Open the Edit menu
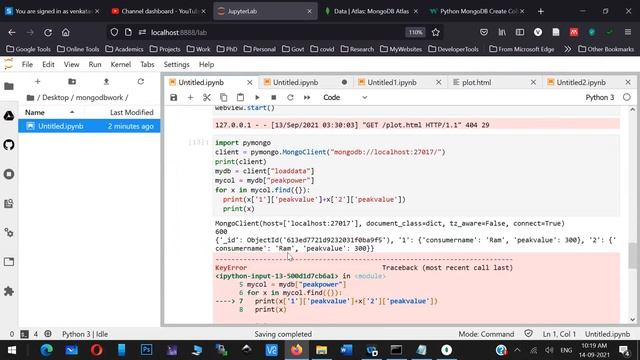640x360 pixels. pos(48,64)
